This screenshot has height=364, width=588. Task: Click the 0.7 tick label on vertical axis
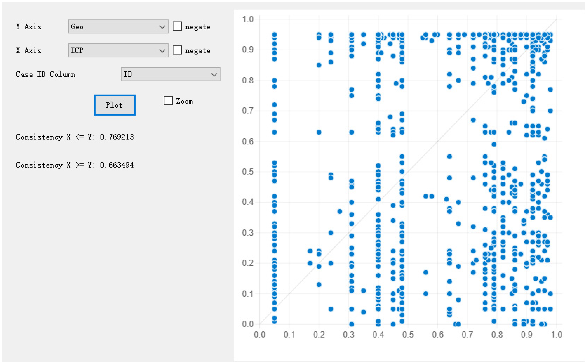pos(248,111)
